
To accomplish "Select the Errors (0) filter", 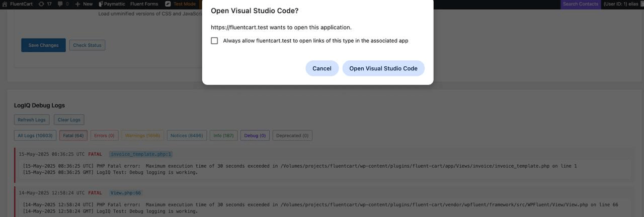I will [104, 135].
